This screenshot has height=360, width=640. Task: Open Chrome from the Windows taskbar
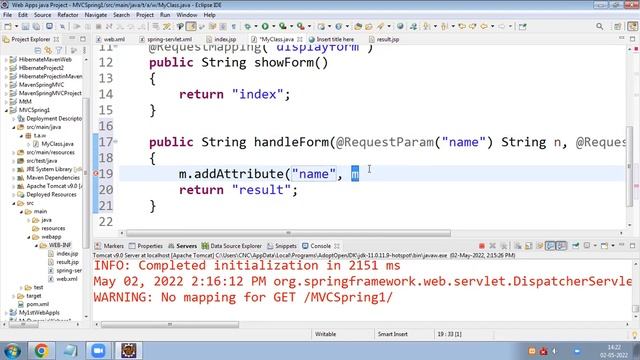click(41, 351)
